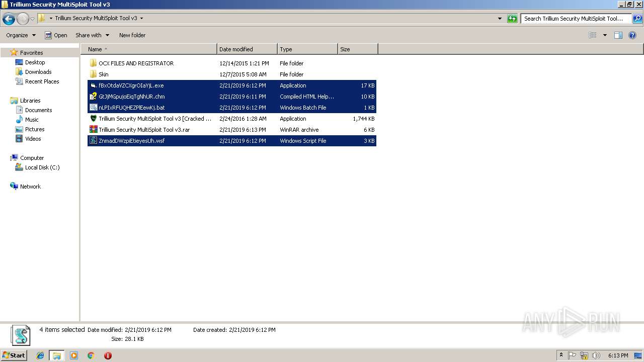This screenshot has width=644, height=362.
Task: Go back with the Back arrow button
Action: click(x=9, y=19)
